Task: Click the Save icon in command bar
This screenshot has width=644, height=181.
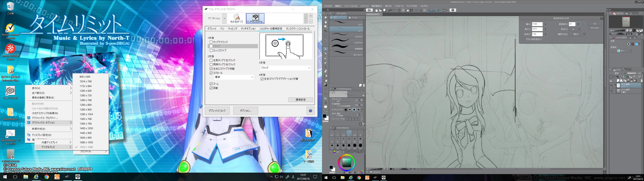Action: [385, 10]
